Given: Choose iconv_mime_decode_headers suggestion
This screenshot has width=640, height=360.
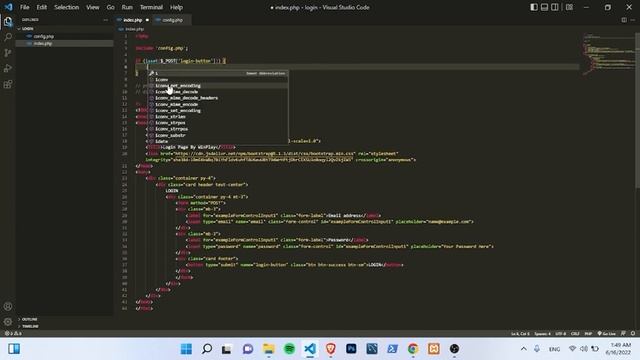Looking at the screenshot, I should (218, 98).
